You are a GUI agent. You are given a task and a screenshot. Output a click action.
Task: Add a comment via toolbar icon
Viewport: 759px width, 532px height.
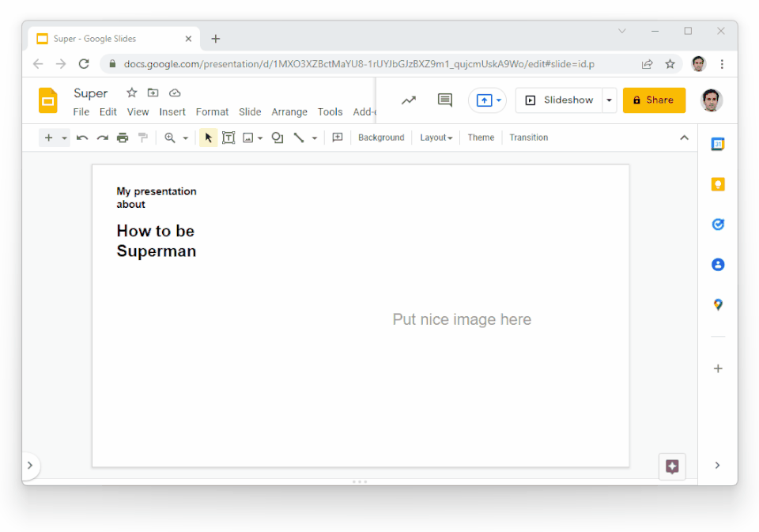338,138
